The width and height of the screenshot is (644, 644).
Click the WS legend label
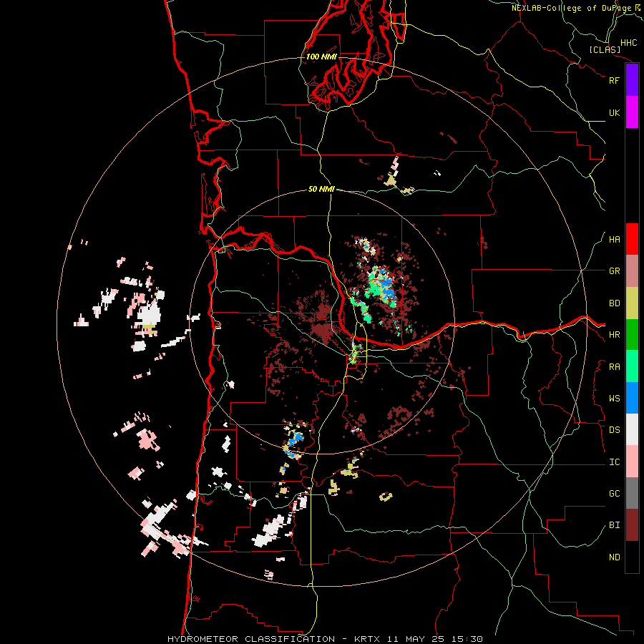tap(614, 398)
